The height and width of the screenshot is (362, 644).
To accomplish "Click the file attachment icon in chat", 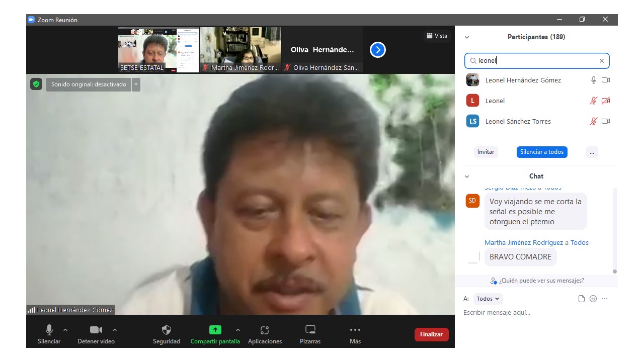I will (x=582, y=299).
